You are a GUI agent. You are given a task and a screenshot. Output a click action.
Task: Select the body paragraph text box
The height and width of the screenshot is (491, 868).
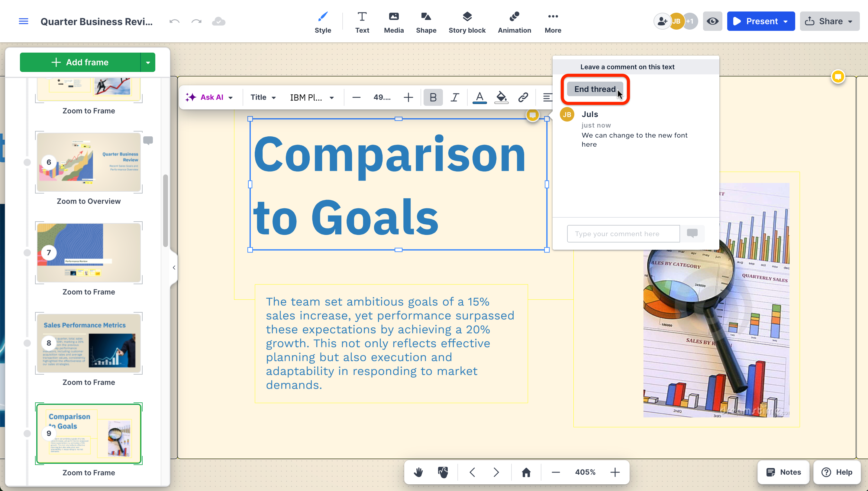[391, 343]
